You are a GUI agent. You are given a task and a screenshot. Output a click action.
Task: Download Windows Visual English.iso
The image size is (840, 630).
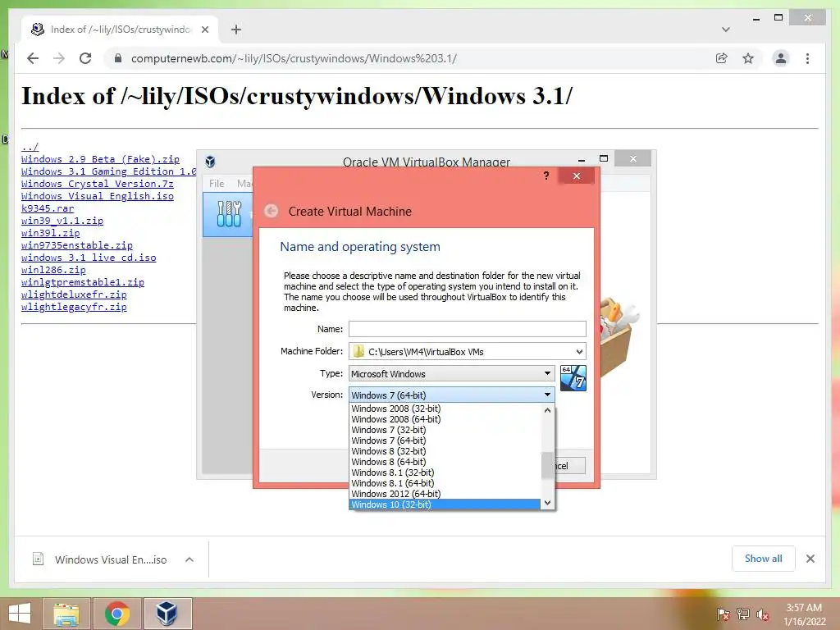[98, 196]
